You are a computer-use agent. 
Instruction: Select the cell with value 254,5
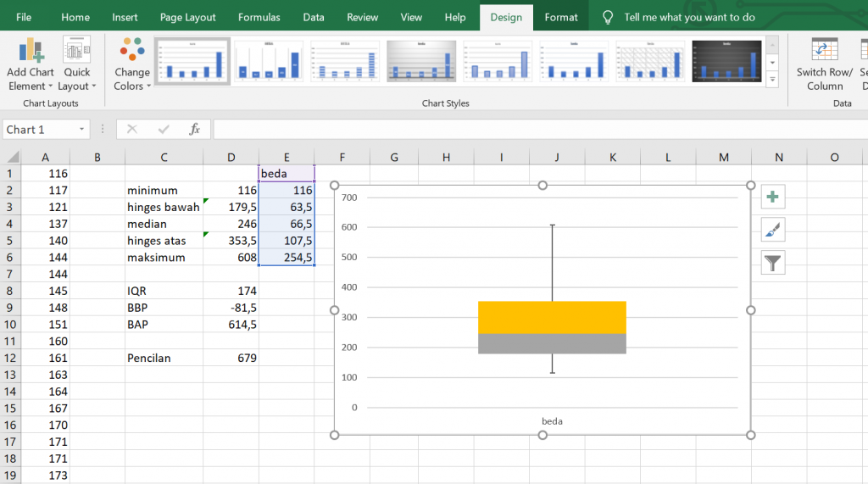pos(287,258)
